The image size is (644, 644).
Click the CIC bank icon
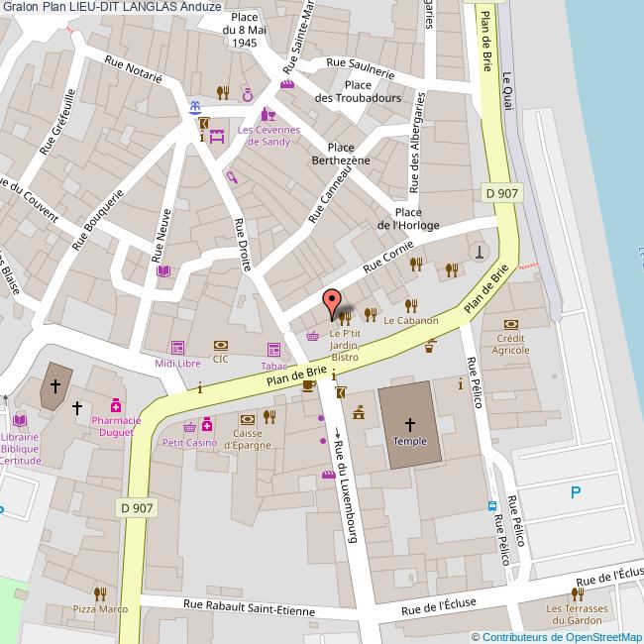220,345
